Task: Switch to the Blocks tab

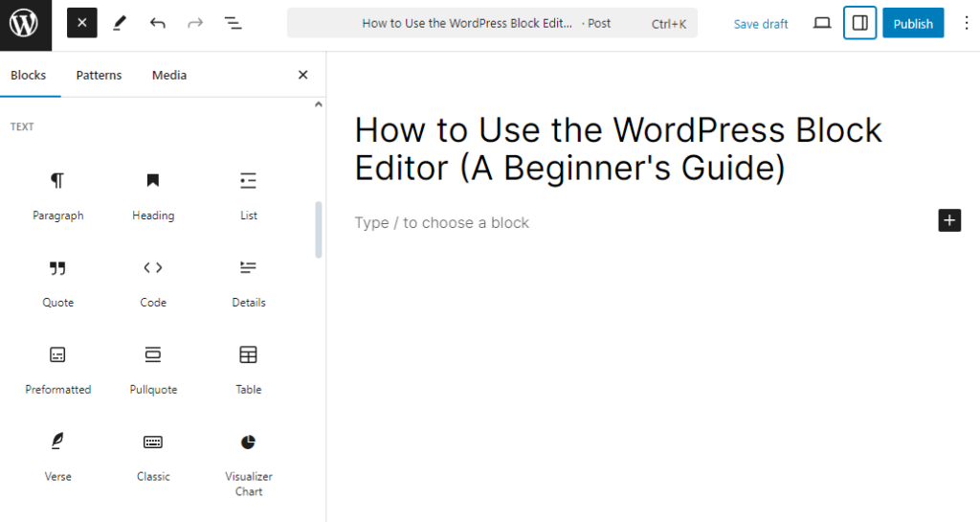Action: pos(28,75)
